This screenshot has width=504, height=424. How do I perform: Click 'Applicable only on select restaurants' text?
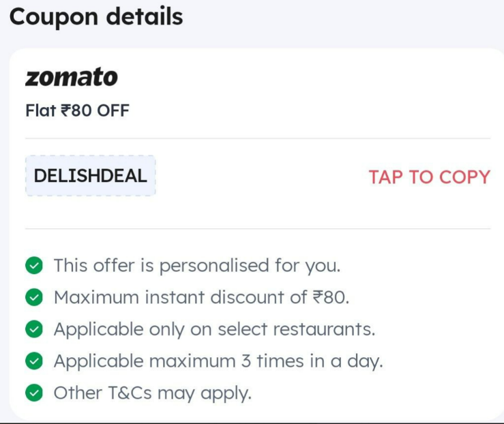click(x=214, y=329)
